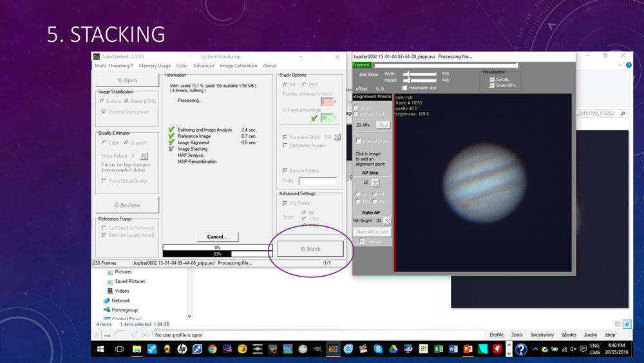Screen dimensions: 644x363
Task: Toggle the HQ Refine checkbox
Action: click(x=285, y=203)
